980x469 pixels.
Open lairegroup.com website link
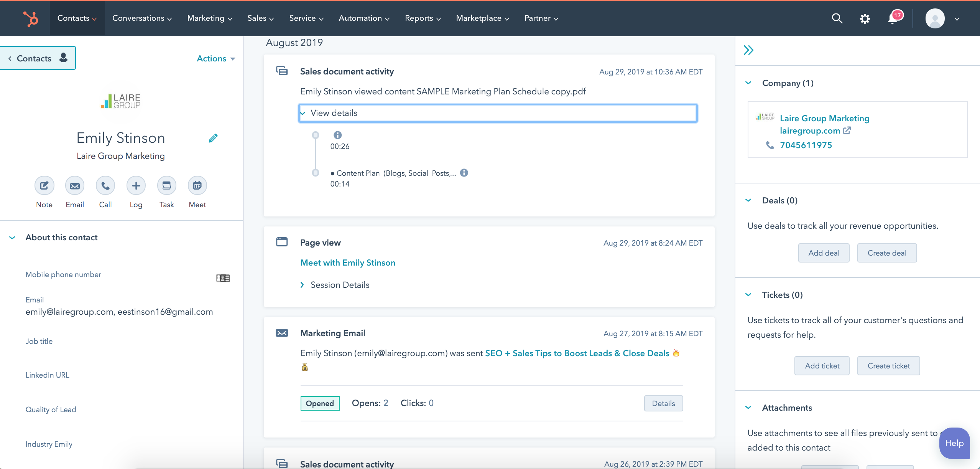click(810, 130)
